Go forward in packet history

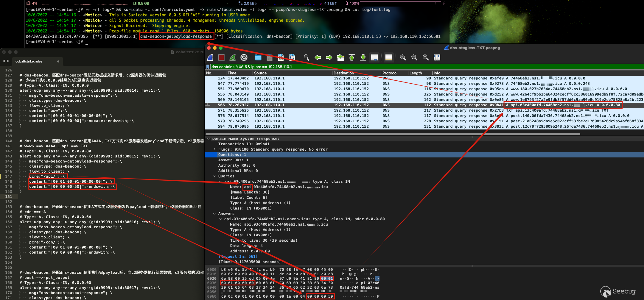(329, 57)
